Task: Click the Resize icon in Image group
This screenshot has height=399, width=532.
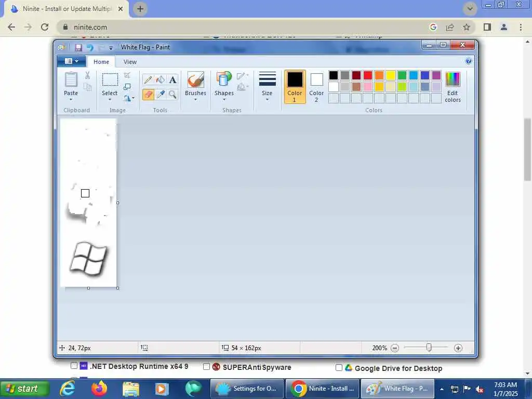Action: tap(127, 87)
